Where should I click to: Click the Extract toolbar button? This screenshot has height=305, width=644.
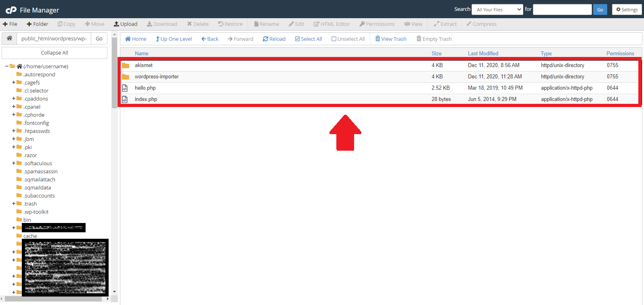(445, 24)
